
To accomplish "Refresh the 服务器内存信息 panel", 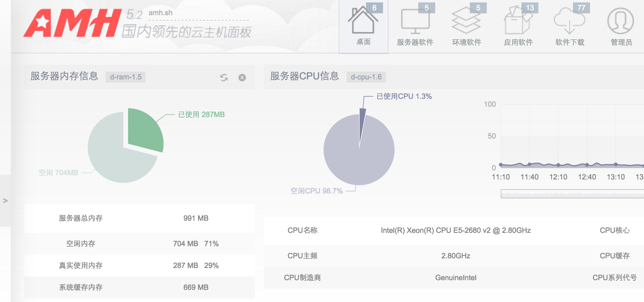I will tap(224, 78).
